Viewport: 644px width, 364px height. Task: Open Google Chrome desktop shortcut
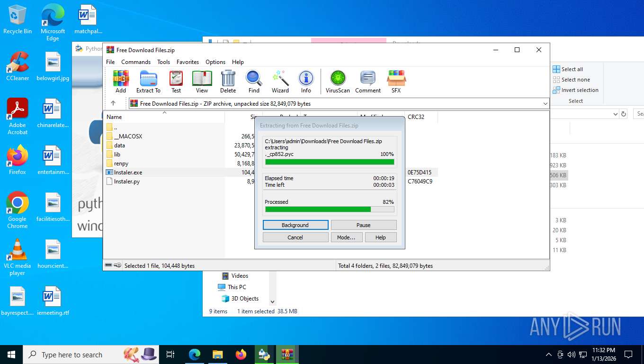18,210
